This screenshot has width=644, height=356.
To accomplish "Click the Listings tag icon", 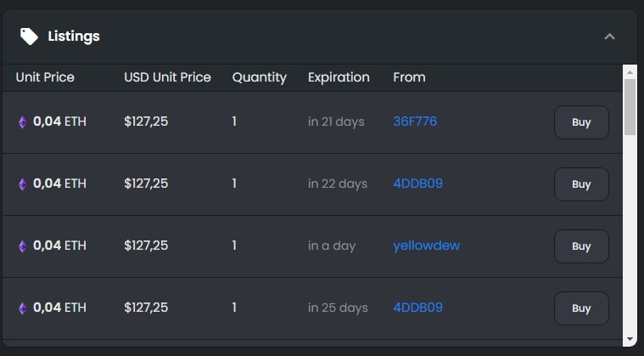I will tap(29, 37).
